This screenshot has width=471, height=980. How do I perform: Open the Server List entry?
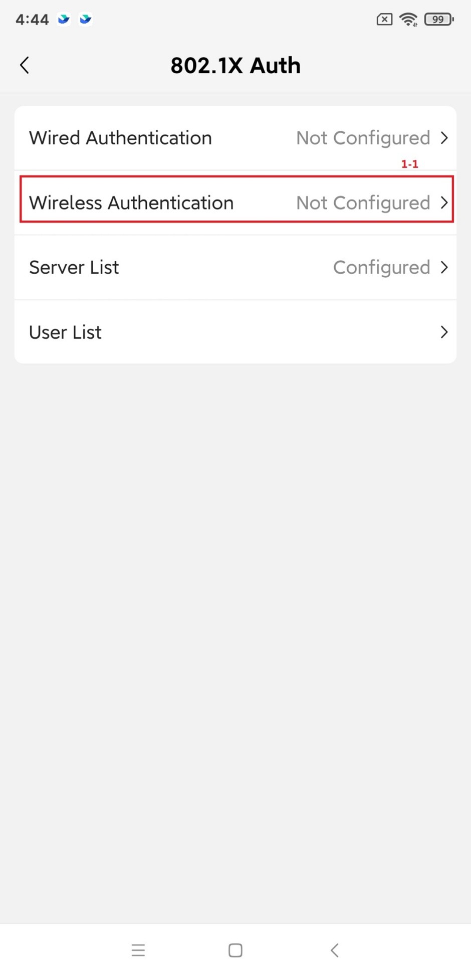(x=74, y=267)
